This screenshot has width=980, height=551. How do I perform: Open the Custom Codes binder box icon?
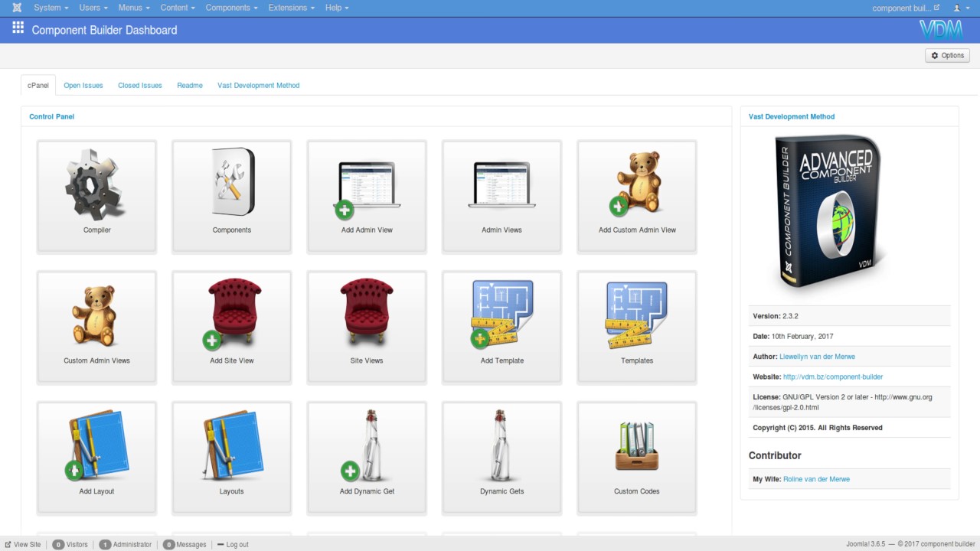pyautogui.click(x=637, y=446)
